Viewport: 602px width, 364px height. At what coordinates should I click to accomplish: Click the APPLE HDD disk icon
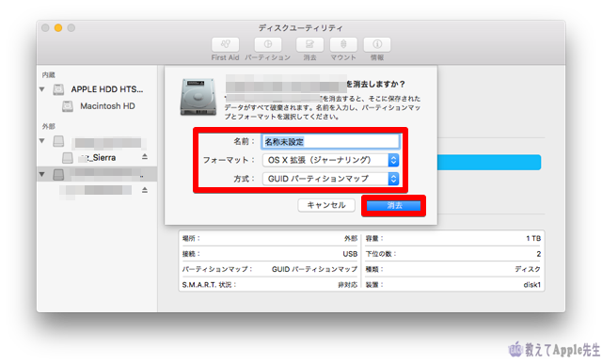pyautogui.click(x=58, y=89)
